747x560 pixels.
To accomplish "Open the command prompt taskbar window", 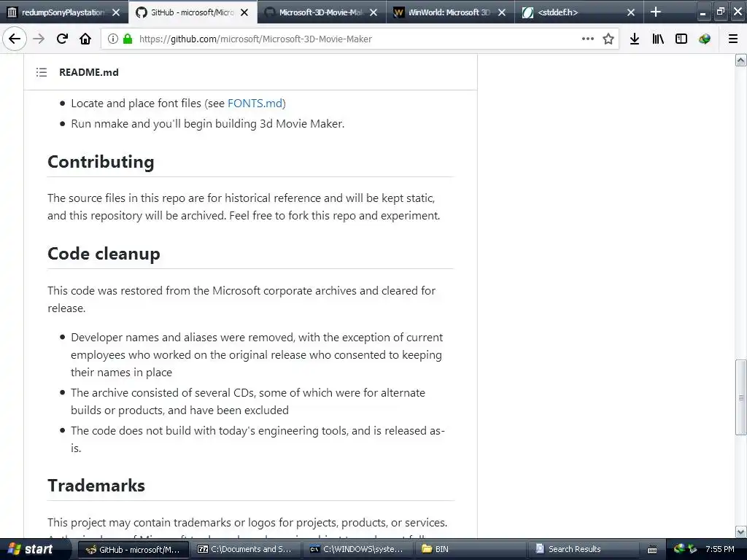I will point(357,550).
